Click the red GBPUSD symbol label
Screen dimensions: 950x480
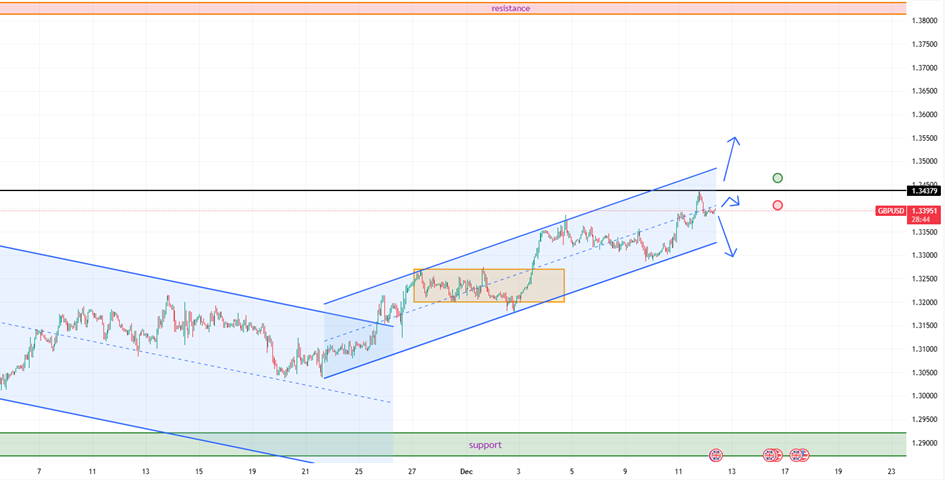[x=891, y=211]
